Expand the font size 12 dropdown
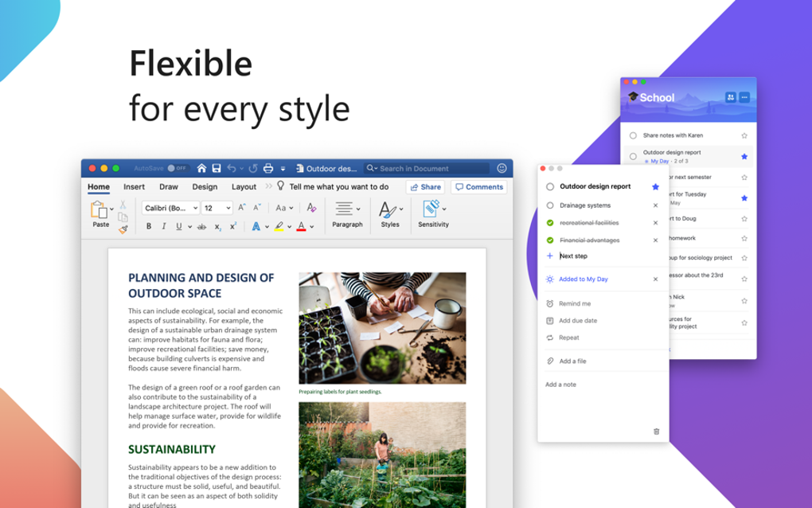812x508 pixels. [x=217, y=208]
